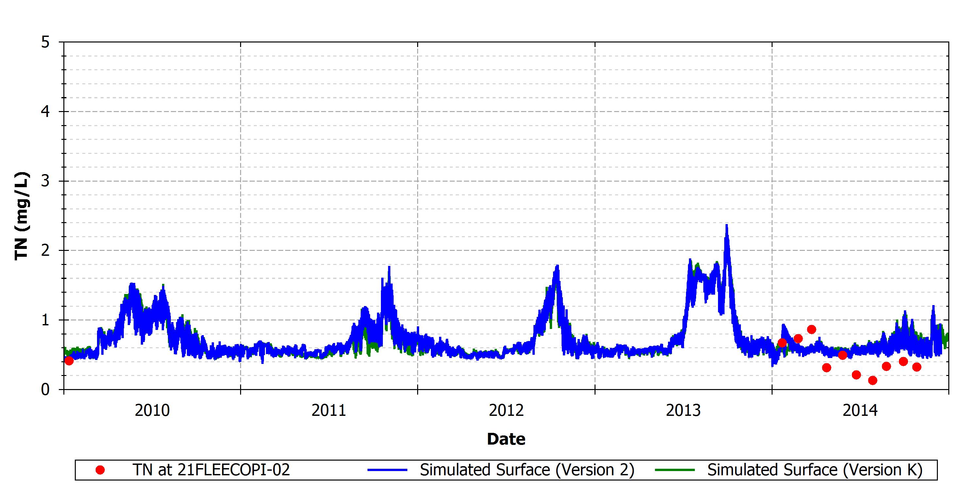The image size is (980, 490).
Task: Click the highest red observation point in 2014
Action: [811, 330]
